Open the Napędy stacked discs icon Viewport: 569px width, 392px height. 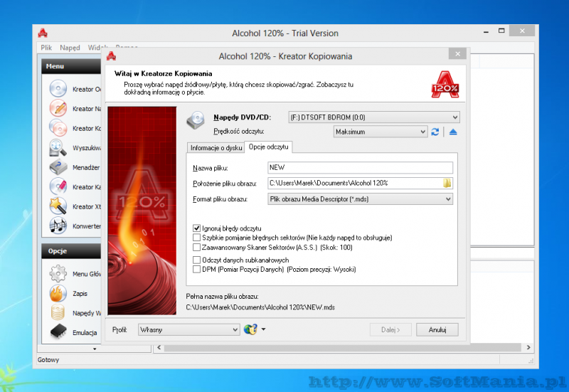tap(58, 313)
